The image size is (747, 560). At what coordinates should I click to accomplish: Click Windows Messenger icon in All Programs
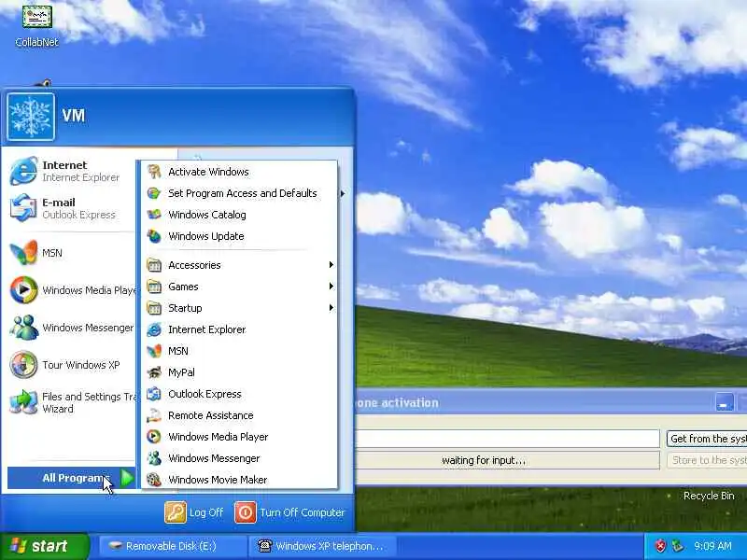tap(154, 458)
